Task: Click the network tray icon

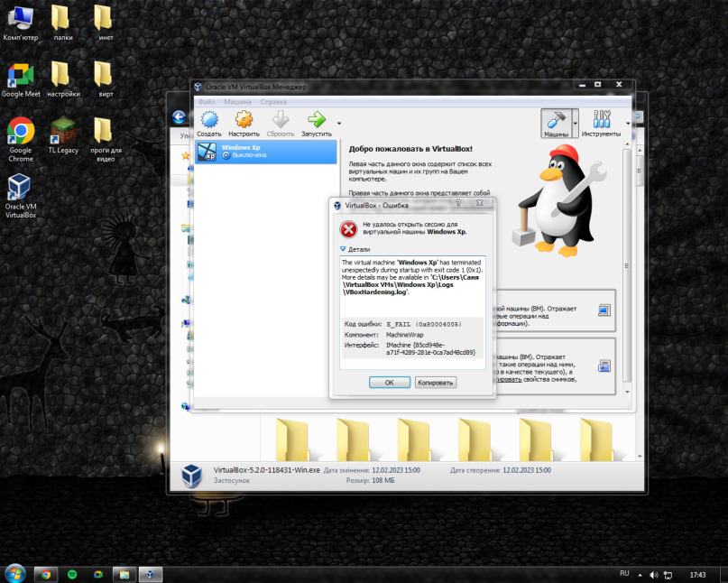Action: point(668,575)
